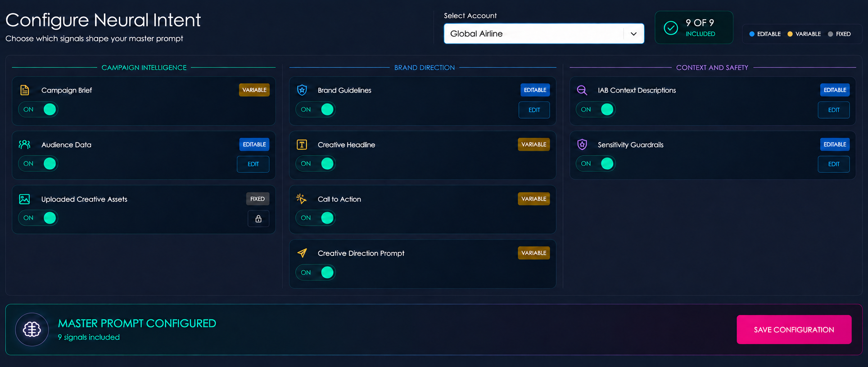Click the VARIABLE badge on Creative Headline
Viewport: 868px width, 367px height.
pyautogui.click(x=534, y=144)
